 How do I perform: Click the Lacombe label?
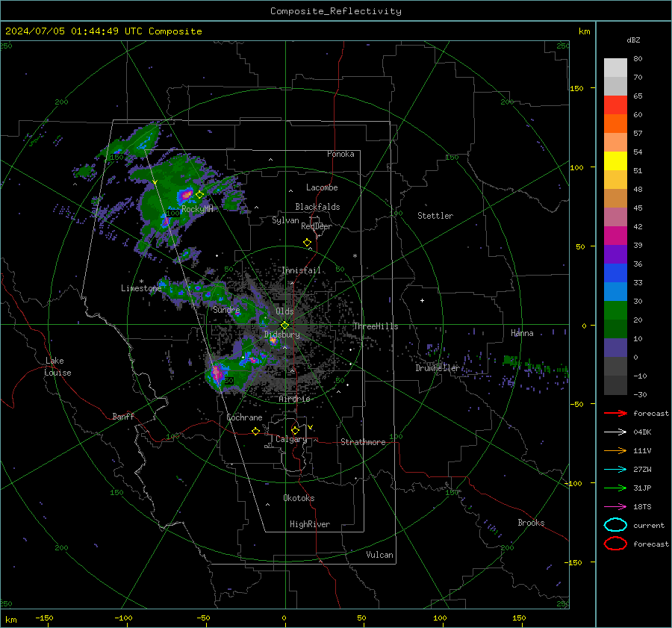(x=322, y=187)
